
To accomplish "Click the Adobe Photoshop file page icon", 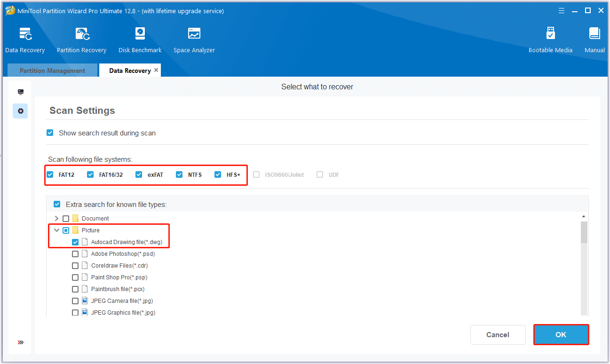I will (x=85, y=254).
